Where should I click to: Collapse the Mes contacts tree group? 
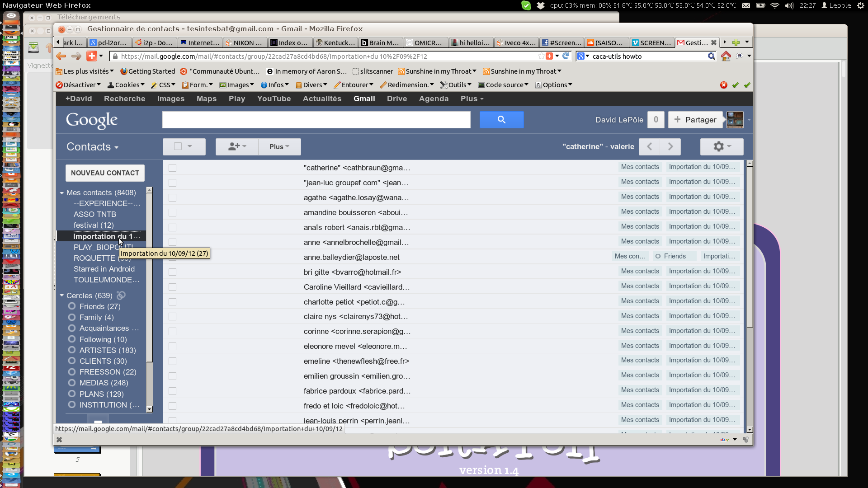[x=62, y=193]
